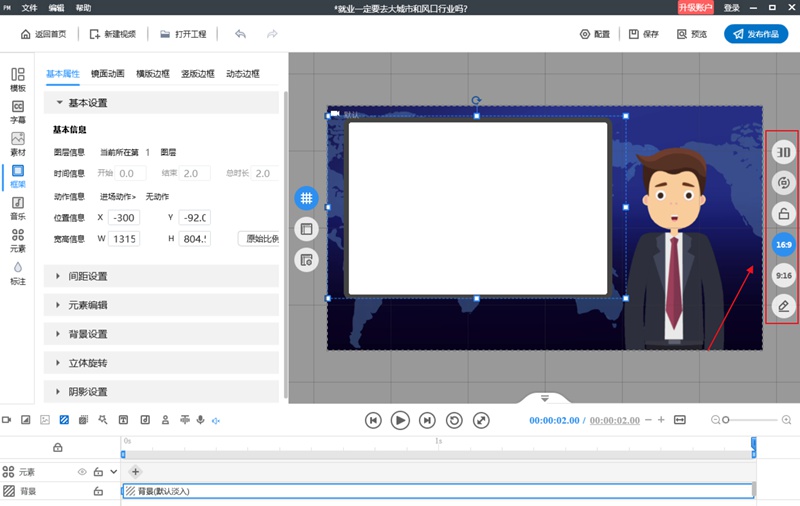The height and width of the screenshot is (506, 800).
Task: Open the 音乐 music sidebar panel
Action: (18, 208)
